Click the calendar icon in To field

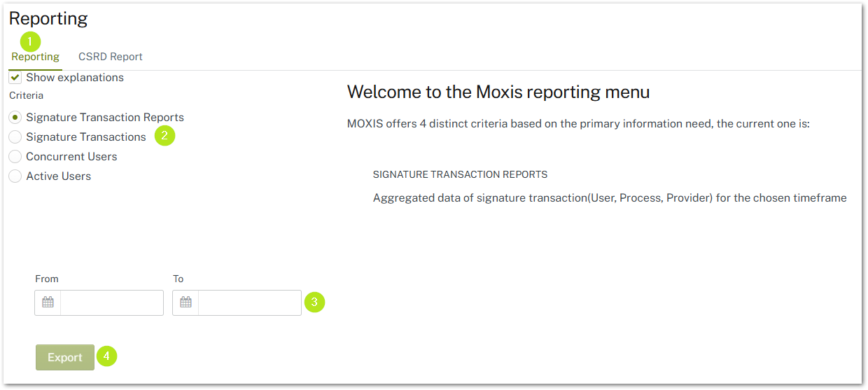tap(185, 302)
